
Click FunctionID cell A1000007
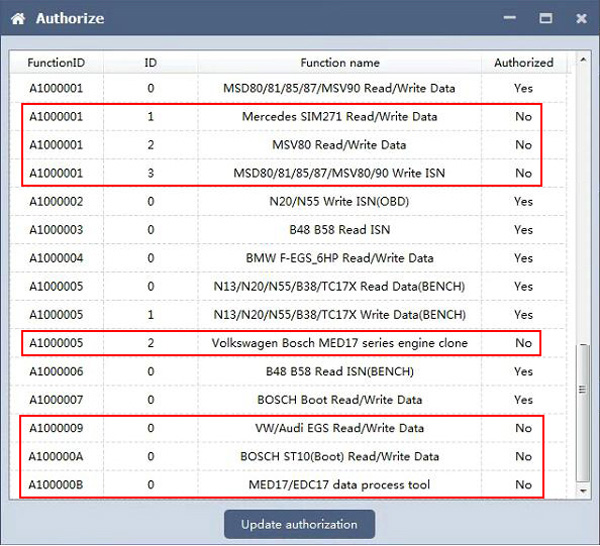pyautogui.click(x=56, y=400)
